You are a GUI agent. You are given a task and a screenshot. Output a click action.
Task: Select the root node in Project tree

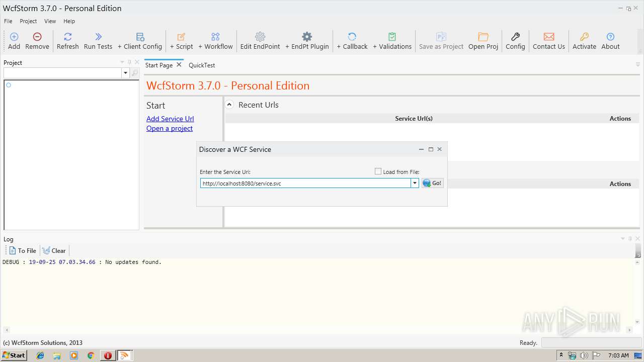click(x=9, y=85)
